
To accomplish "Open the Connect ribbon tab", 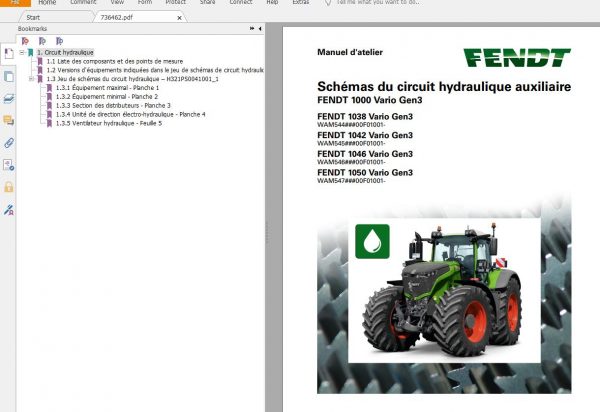I will tap(241, 2).
